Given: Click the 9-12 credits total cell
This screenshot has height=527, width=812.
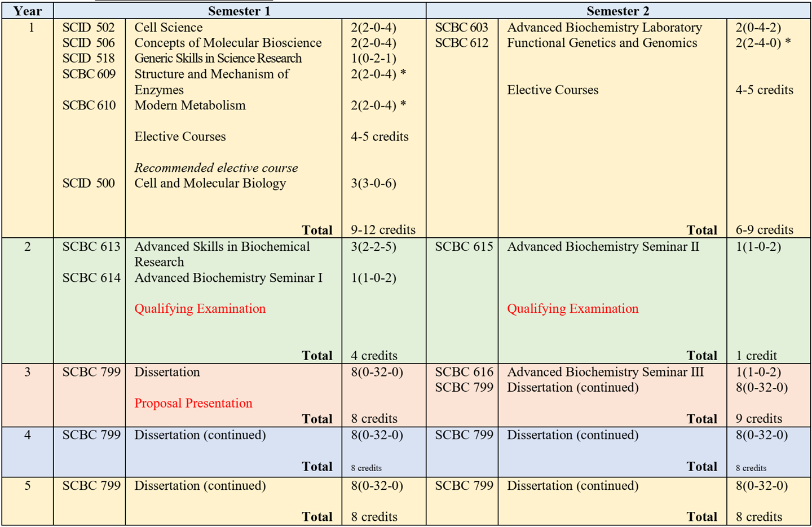Looking at the screenshot, I should point(383,230).
